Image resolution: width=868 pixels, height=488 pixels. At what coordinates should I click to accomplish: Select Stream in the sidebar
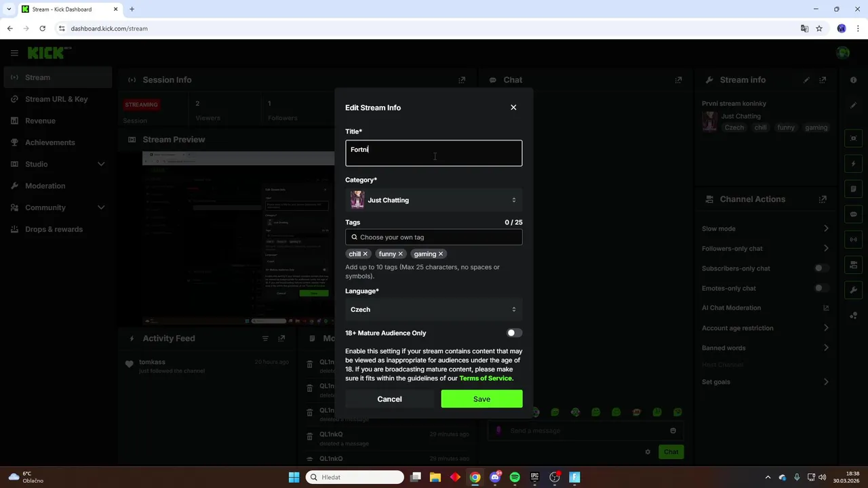pyautogui.click(x=58, y=77)
